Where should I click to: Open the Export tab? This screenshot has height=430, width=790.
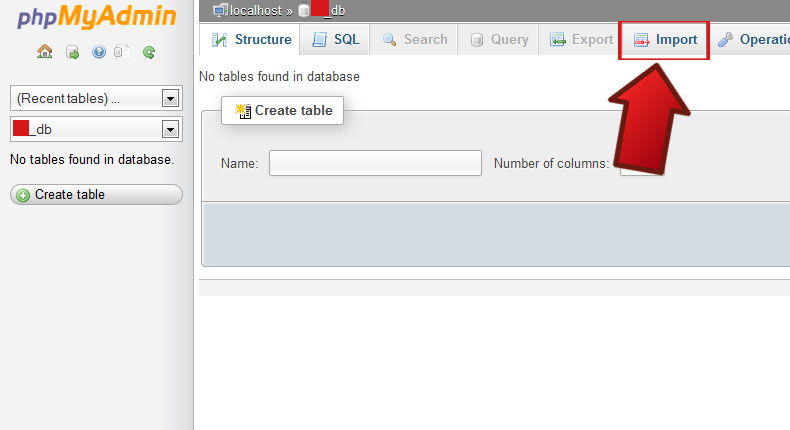tap(580, 40)
